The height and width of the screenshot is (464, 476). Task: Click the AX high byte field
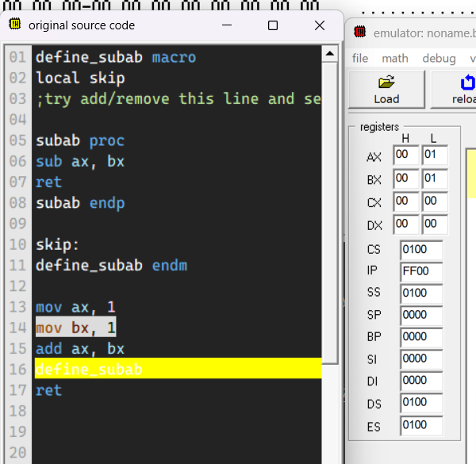[x=406, y=155]
